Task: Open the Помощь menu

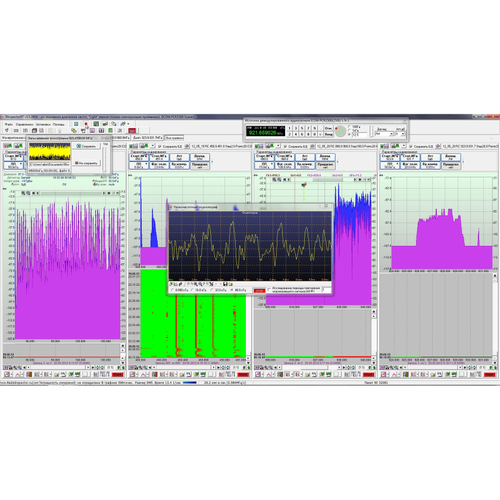Action: [58, 124]
